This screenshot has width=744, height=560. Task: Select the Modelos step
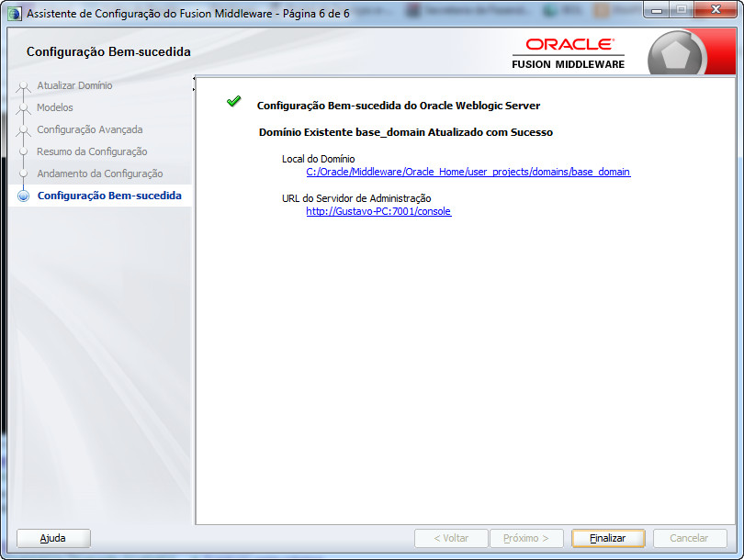click(55, 107)
